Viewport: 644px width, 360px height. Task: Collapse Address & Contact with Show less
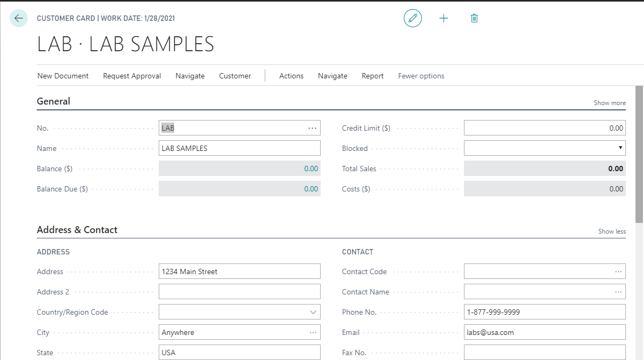612,231
